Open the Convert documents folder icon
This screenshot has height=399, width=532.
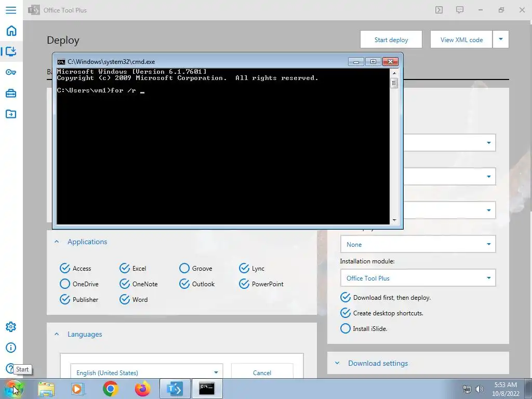point(11,114)
